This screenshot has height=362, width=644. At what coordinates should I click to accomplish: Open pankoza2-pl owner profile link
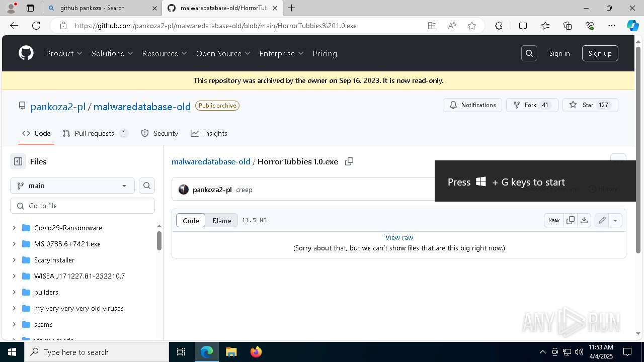coord(58,106)
